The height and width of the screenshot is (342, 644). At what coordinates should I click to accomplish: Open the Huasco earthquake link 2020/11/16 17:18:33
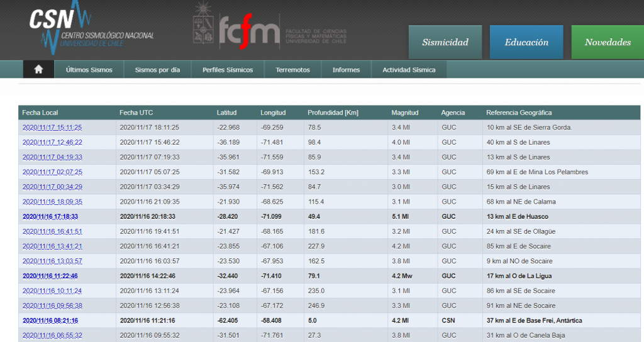[x=50, y=217]
